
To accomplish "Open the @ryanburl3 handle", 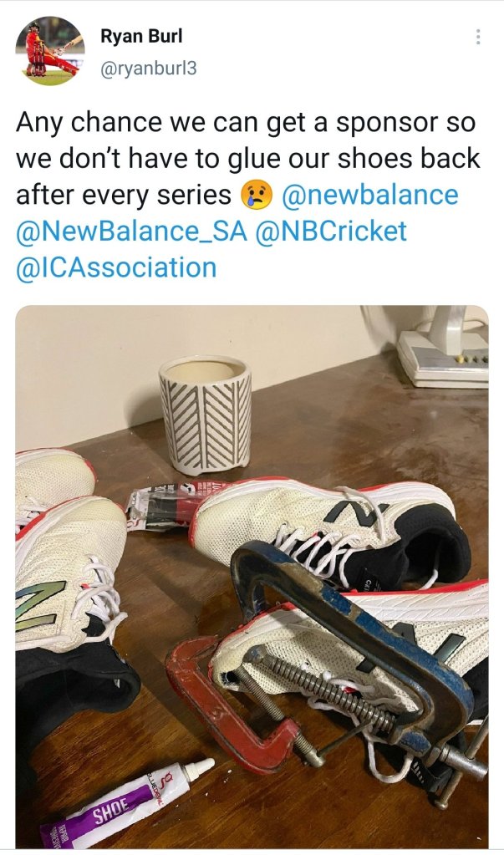I will pos(149,69).
